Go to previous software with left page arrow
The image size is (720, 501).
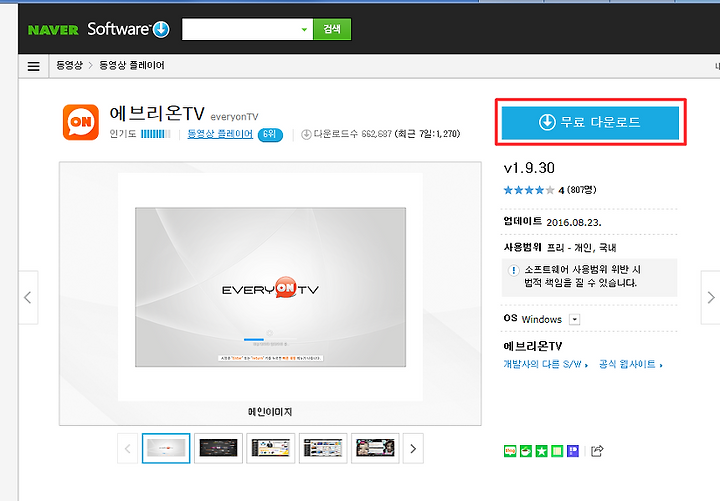click(28, 298)
